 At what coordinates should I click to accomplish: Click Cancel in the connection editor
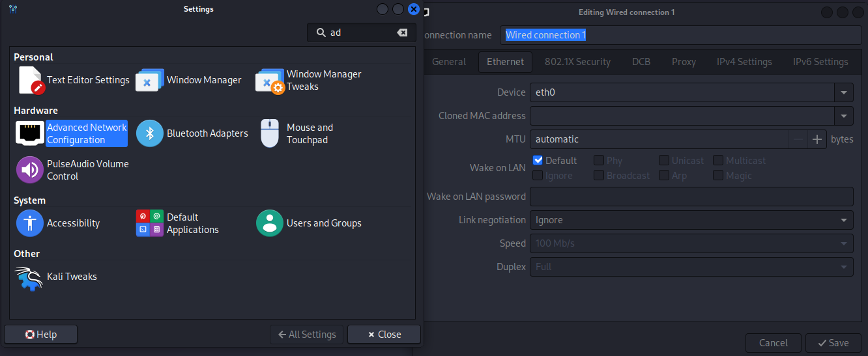774,343
